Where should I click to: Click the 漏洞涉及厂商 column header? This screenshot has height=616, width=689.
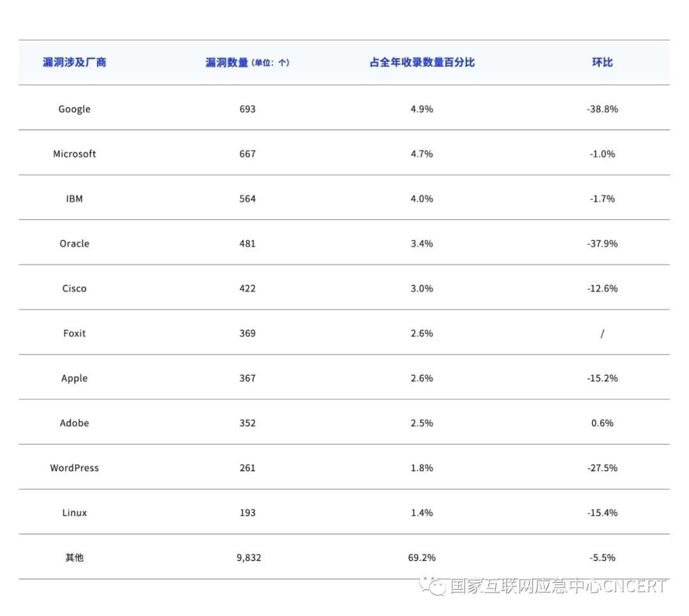click(x=75, y=62)
